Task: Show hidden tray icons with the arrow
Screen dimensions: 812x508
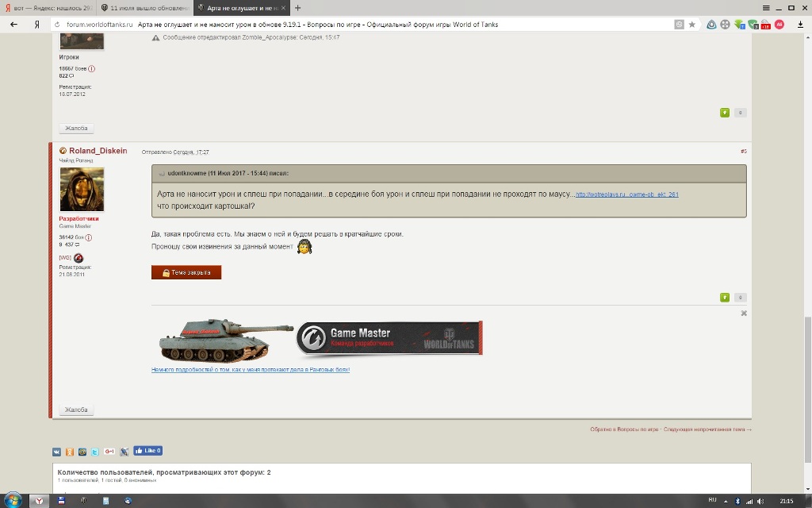Action: [x=726, y=502]
